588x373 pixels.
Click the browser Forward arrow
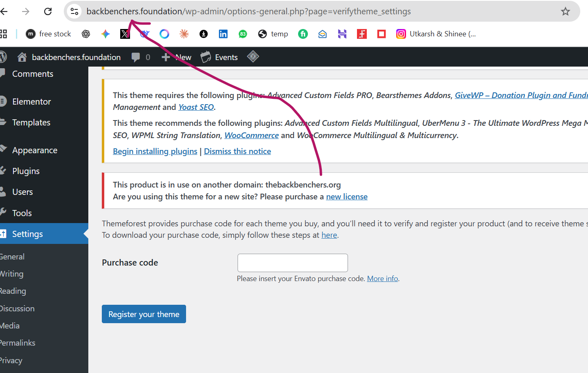tap(26, 11)
